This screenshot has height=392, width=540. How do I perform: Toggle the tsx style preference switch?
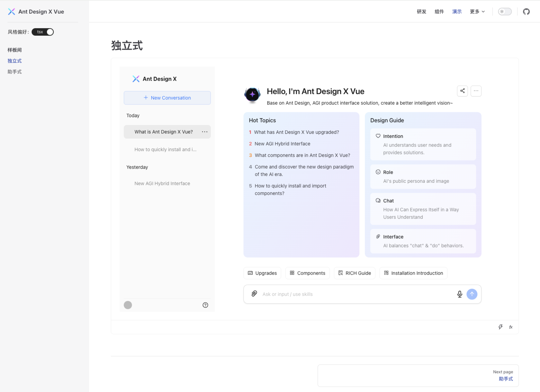click(x=43, y=32)
